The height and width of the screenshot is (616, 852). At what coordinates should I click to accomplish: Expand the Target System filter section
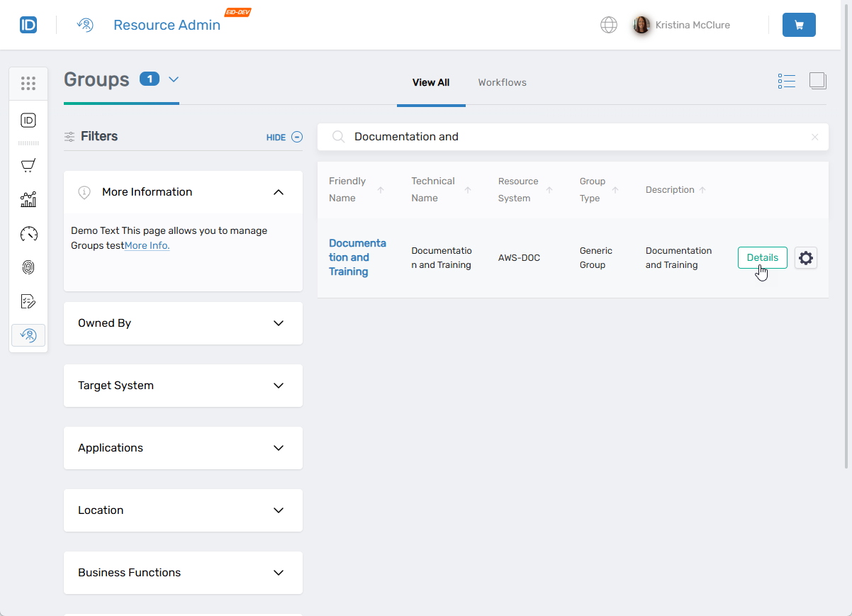(278, 385)
